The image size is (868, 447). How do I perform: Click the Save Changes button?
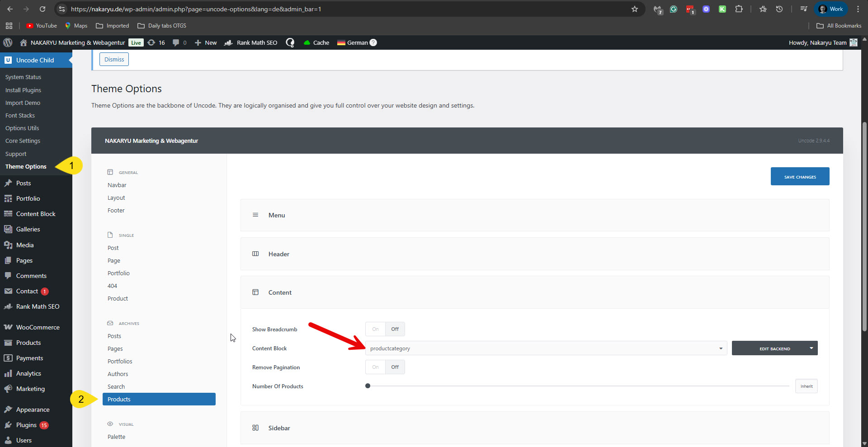(x=800, y=177)
